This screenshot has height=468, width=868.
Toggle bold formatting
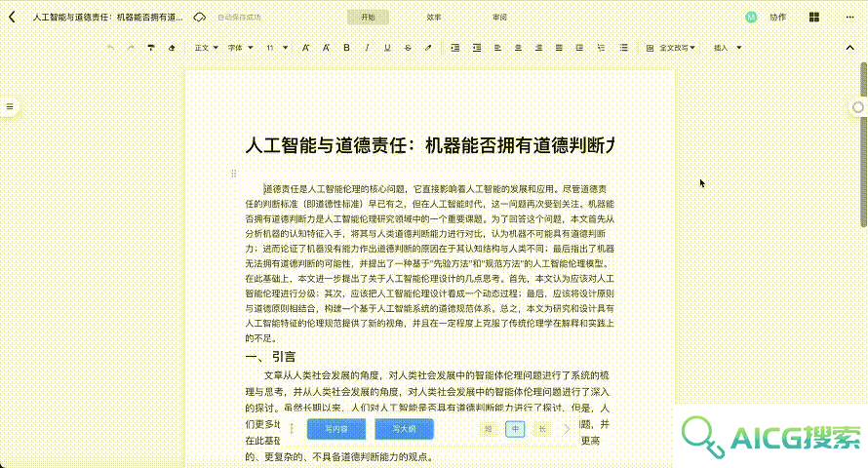(346, 48)
